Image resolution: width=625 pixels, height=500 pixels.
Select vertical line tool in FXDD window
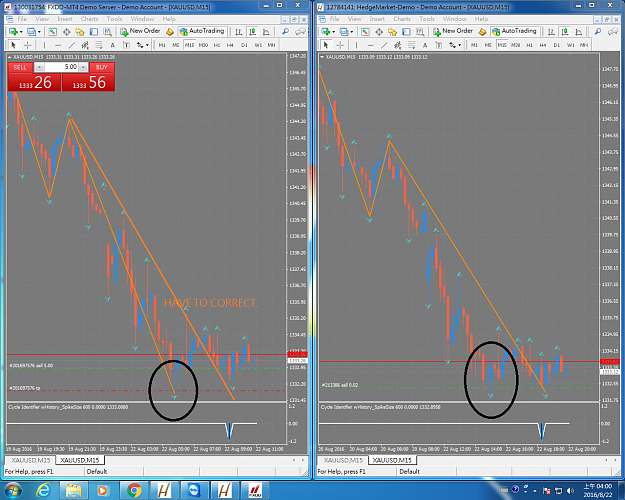(x=44, y=45)
